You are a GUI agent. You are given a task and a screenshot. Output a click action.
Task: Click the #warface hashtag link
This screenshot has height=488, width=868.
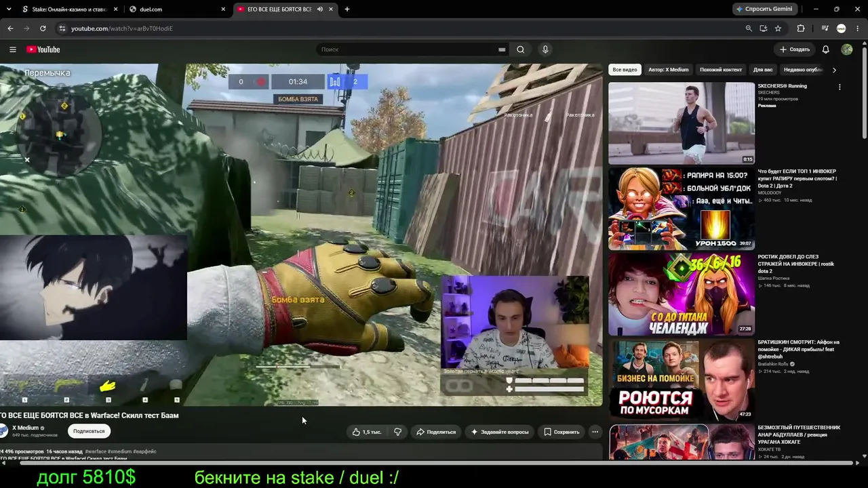tap(96, 451)
